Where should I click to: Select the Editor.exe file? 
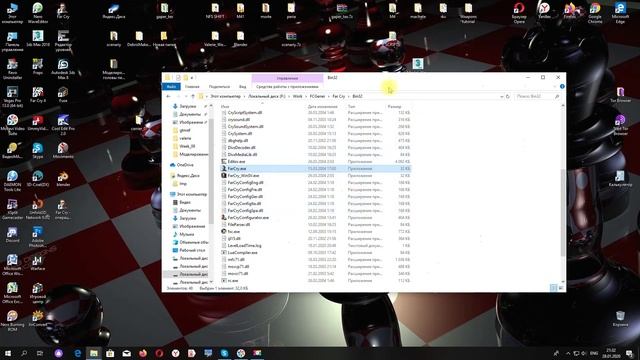(316, 162)
